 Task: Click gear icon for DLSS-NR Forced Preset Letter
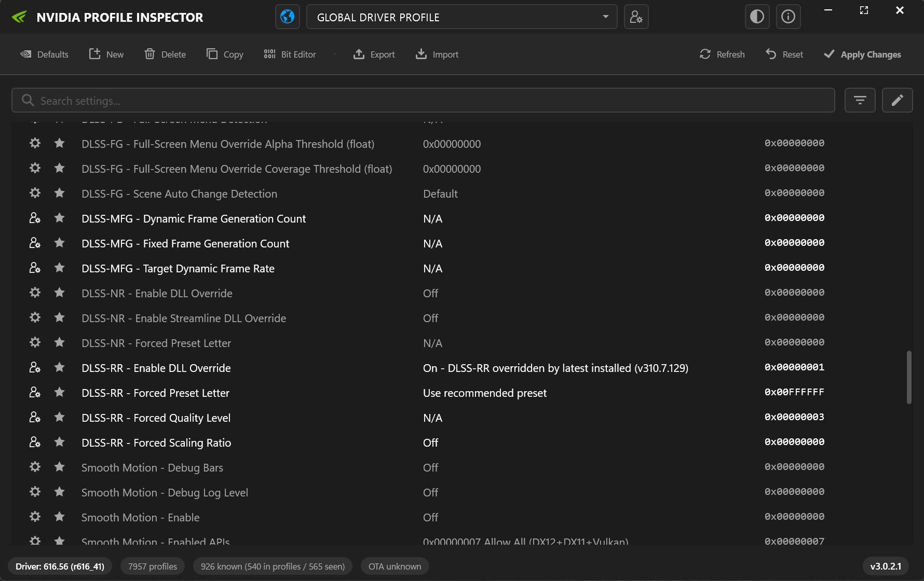(35, 342)
